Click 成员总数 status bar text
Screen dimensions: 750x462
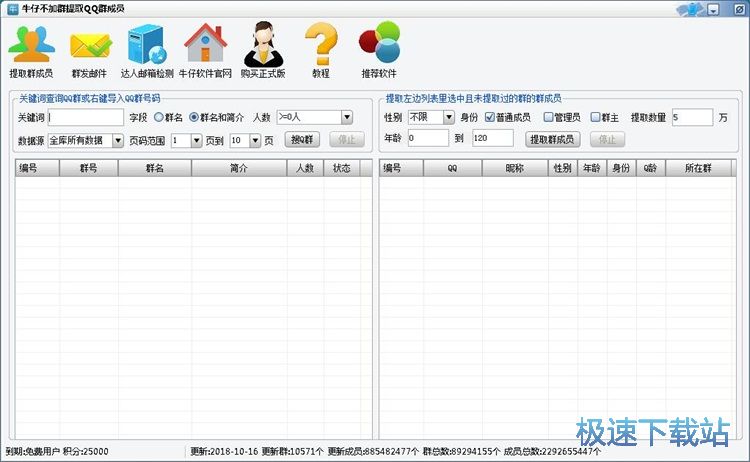(x=552, y=451)
